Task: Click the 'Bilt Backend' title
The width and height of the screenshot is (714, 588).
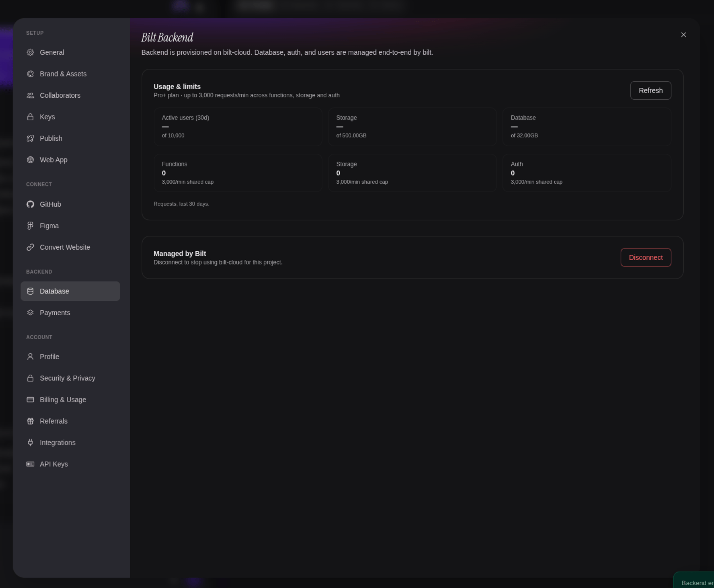Action: pyautogui.click(x=167, y=38)
